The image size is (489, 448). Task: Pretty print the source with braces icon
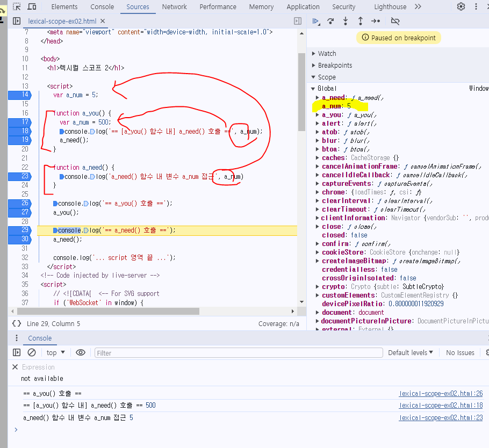17,323
